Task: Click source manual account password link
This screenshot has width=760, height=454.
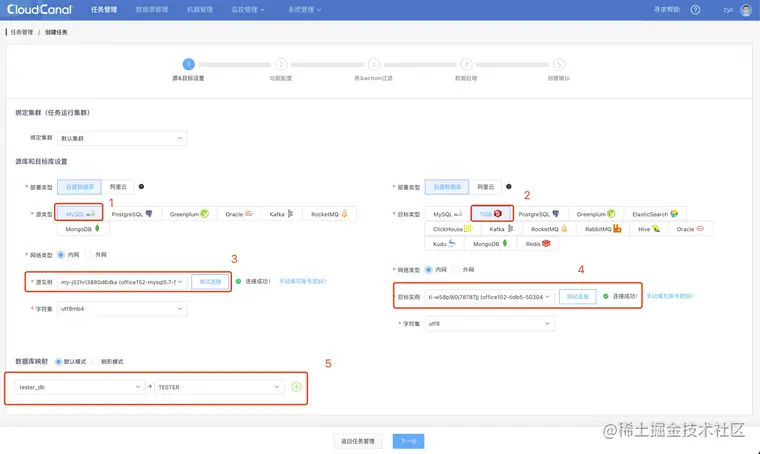Action: click(x=302, y=282)
